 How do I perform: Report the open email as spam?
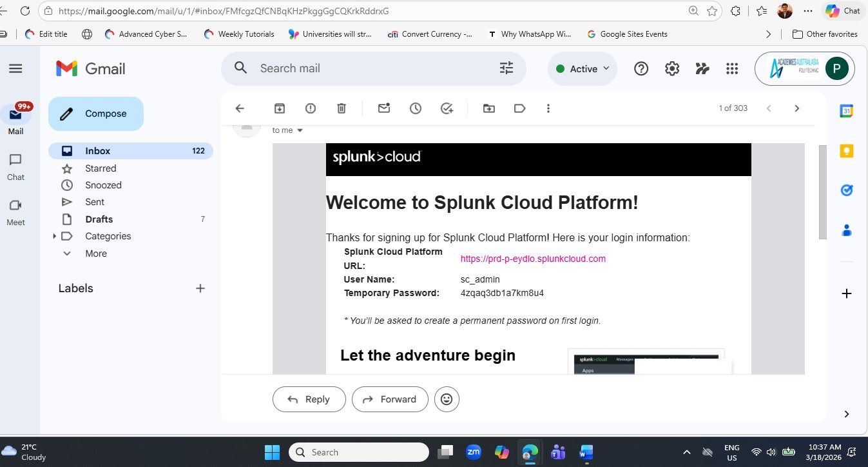pyautogui.click(x=310, y=108)
